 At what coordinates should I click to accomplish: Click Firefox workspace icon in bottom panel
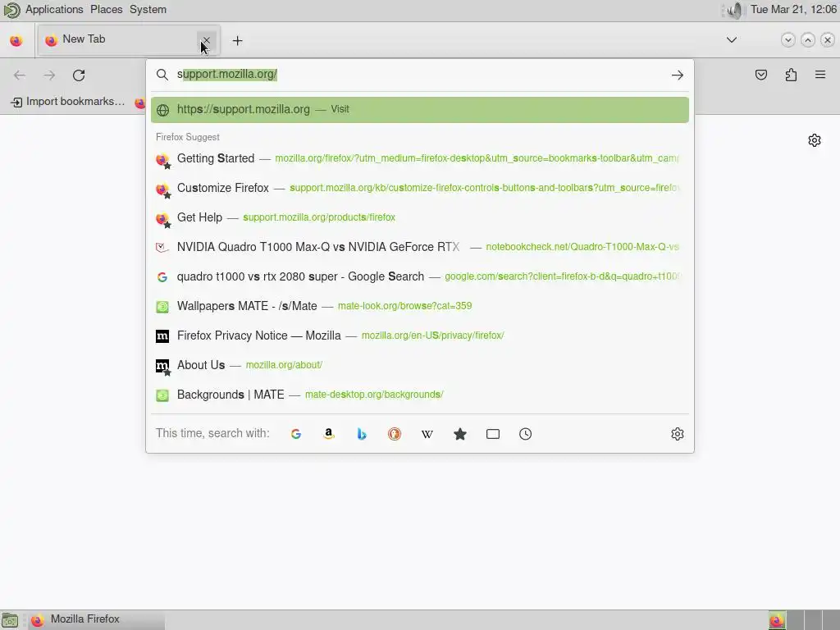[x=777, y=620]
